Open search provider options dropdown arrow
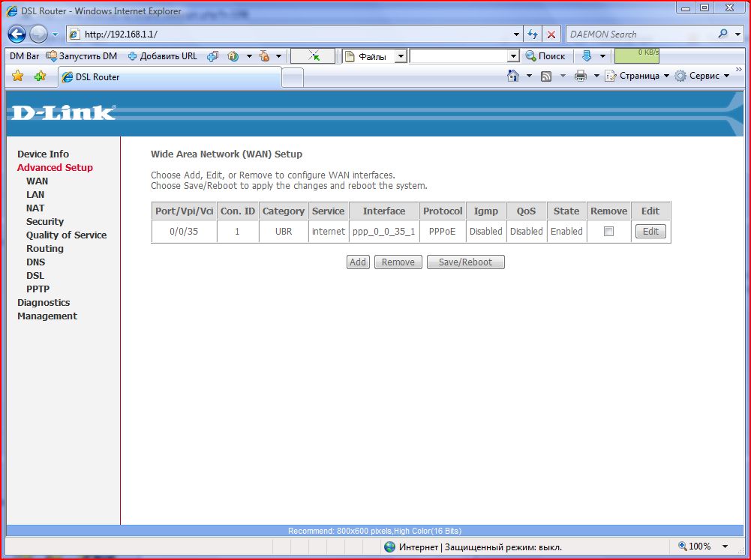The image size is (751, 560). [x=737, y=34]
